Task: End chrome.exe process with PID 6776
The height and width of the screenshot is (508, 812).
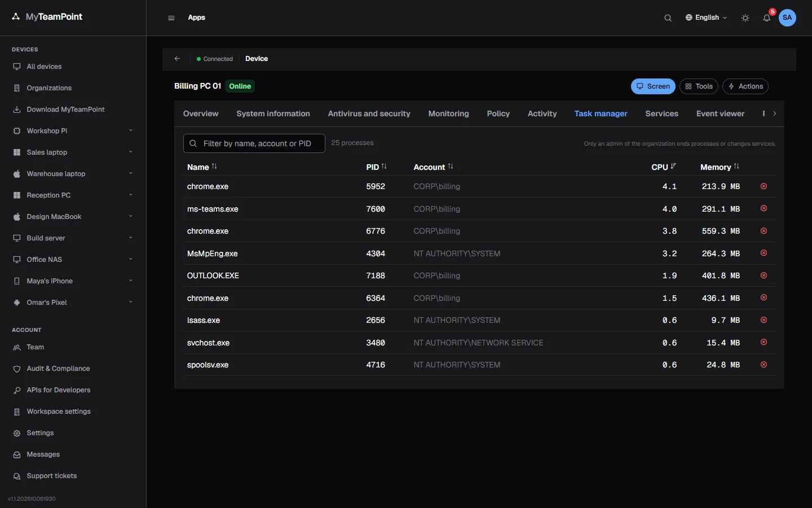Action: coord(764,231)
